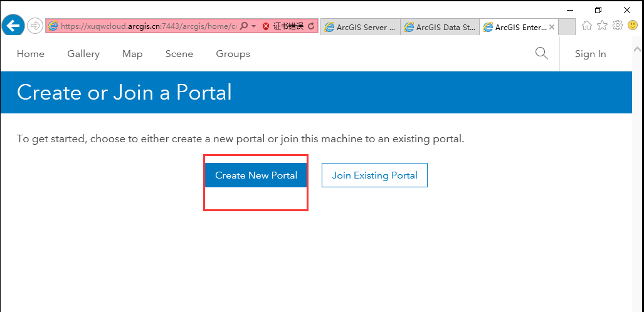Click the red certificate error icon

tap(266, 26)
